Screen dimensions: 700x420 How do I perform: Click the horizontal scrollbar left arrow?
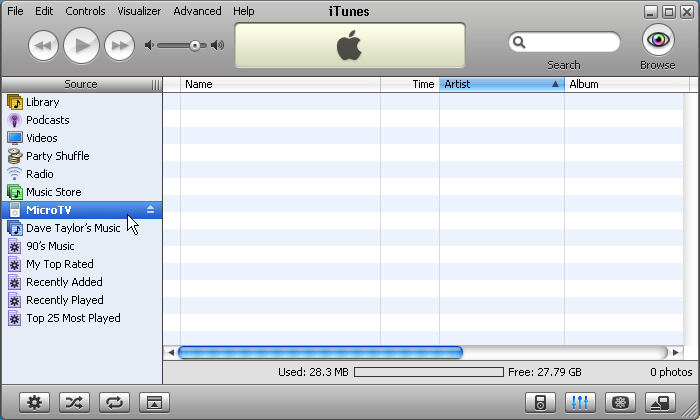pyautogui.click(x=171, y=353)
